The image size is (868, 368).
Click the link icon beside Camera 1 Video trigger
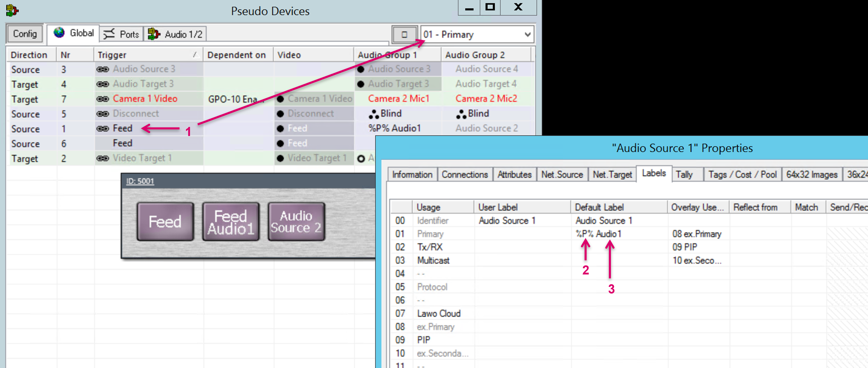click(102, 99)
